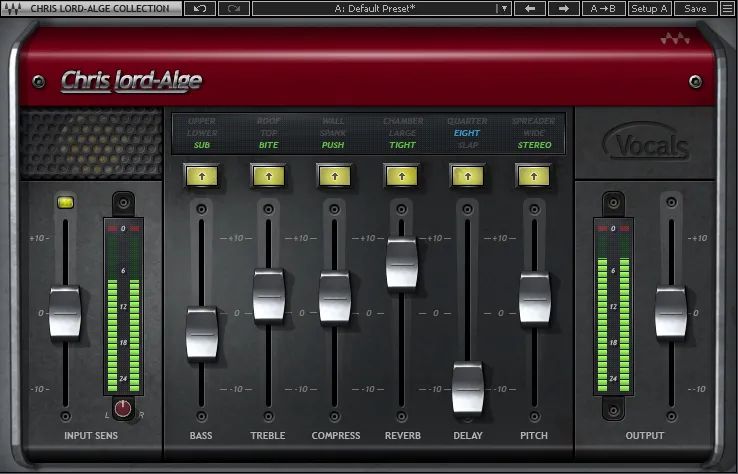Image resolution: width=738 pixels, height=474 pixels.
Task: Select CHAMBER reverb mode label
Action: (x=403, y=121)
